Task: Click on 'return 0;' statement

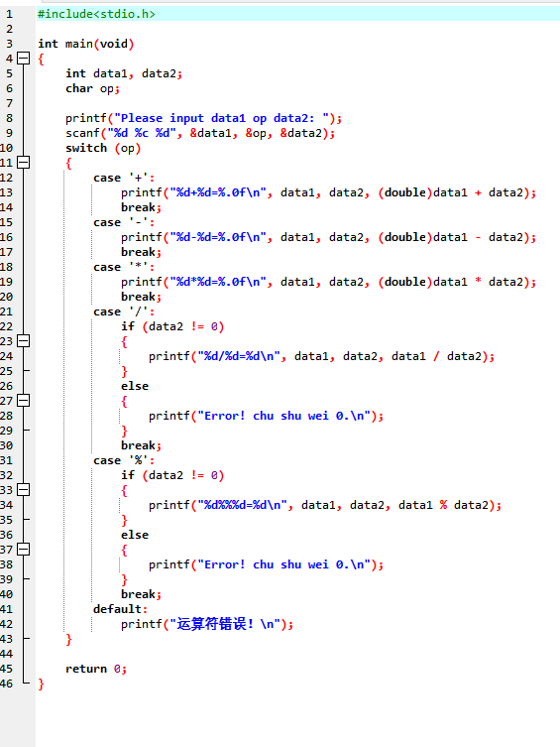Action: click(x=96, y=669)
